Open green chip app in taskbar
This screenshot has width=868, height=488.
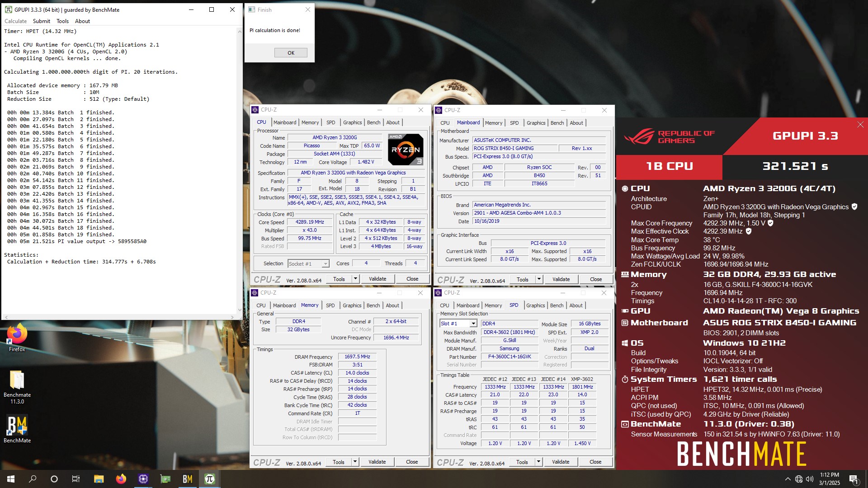click(165, 479)
